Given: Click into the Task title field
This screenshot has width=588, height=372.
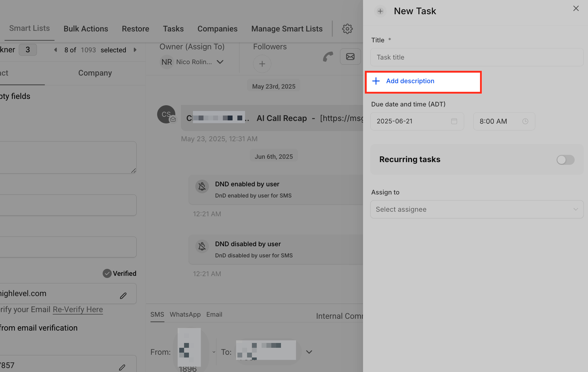Looking at the screenshot, I should (x=477, y=57).
